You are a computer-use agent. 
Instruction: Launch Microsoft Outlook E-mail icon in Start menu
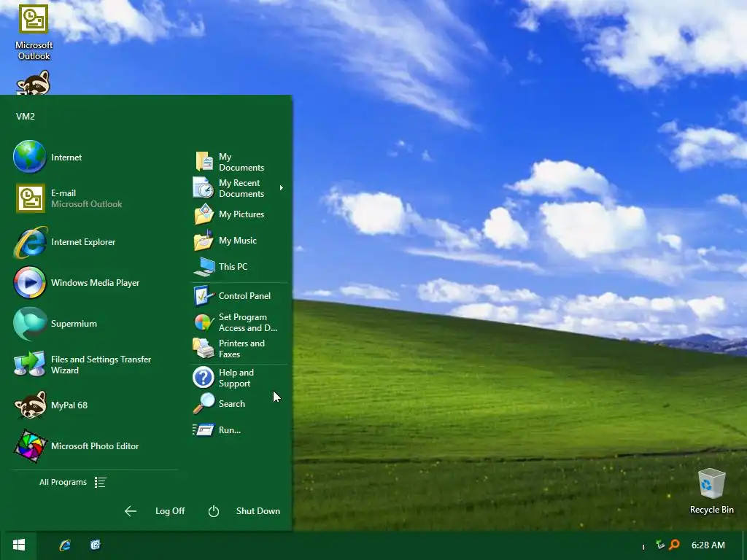pyautogui.click(x=31, y=198)
